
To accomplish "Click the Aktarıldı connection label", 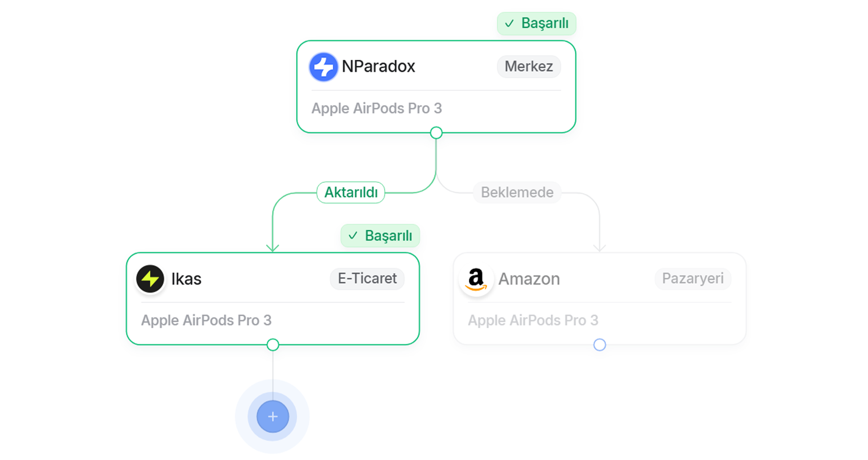I will click(x=350, y=192).
